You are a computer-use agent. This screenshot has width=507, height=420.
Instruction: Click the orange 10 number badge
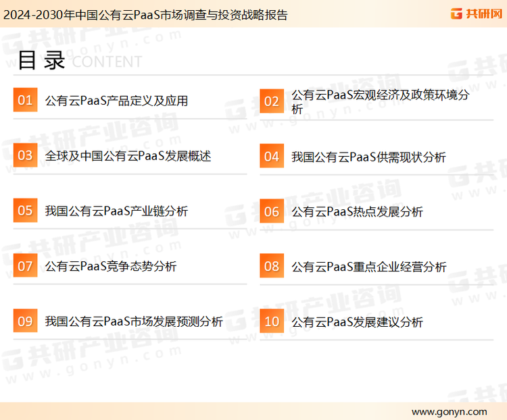pyautogui.click(x=272, y=321)
